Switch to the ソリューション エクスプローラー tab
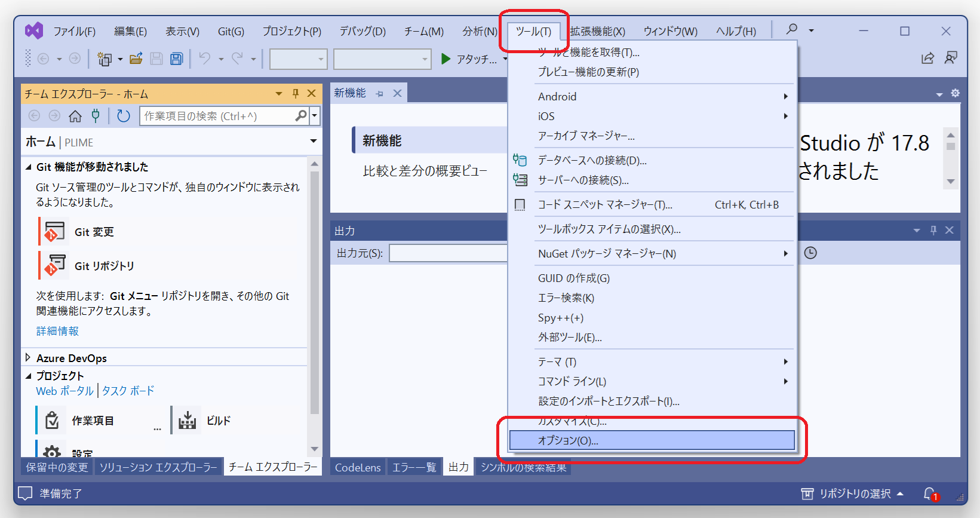 coord(158,467)
